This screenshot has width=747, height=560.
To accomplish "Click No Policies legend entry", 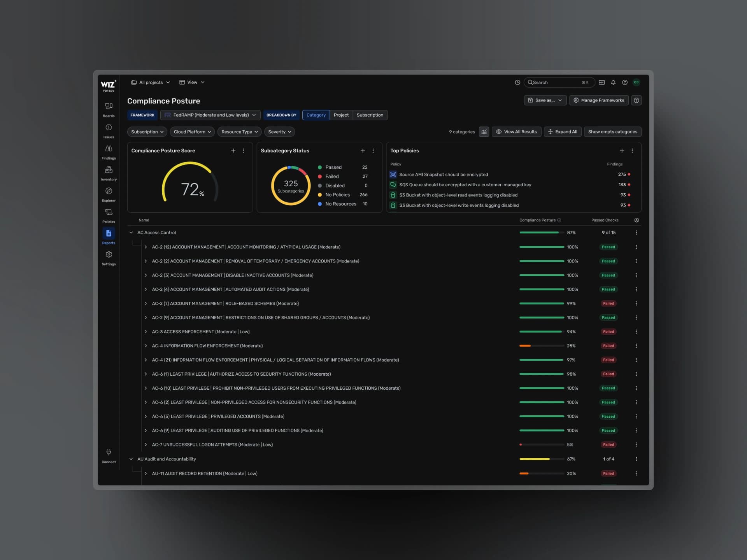I will point(337,195).
